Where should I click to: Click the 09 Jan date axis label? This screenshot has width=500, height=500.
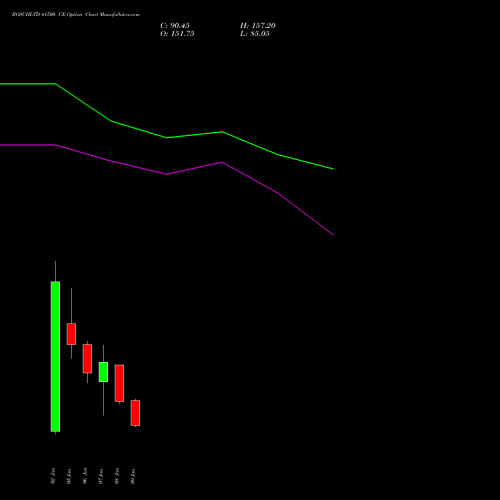[x=133, y=476]
